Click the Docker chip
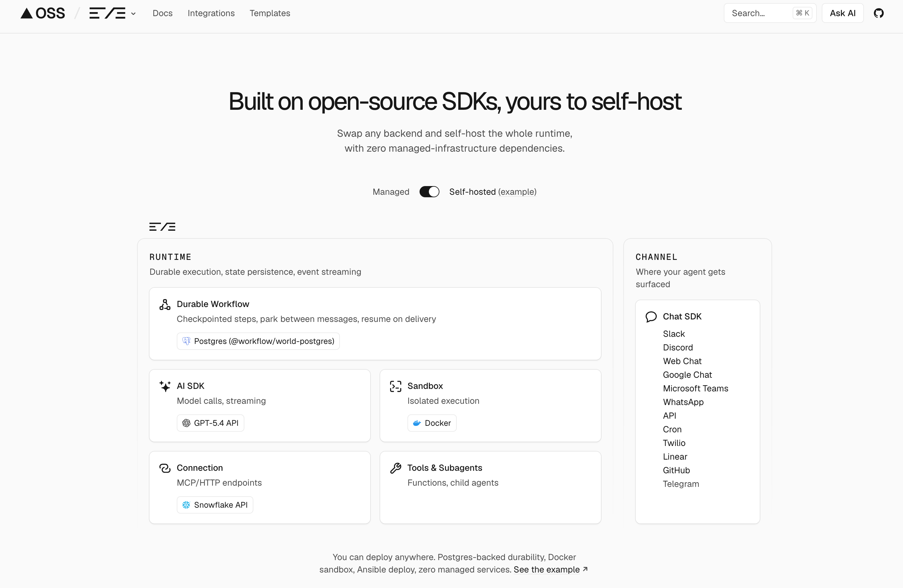This screenshot has width=903, height=588. click(432, 423)
